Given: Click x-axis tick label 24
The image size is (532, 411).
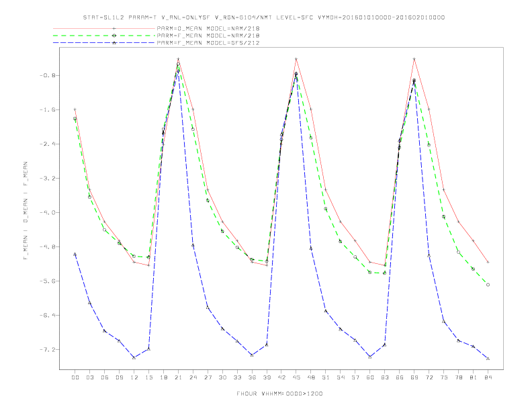Looking at the screenshot, I should [x=193, y=377].
